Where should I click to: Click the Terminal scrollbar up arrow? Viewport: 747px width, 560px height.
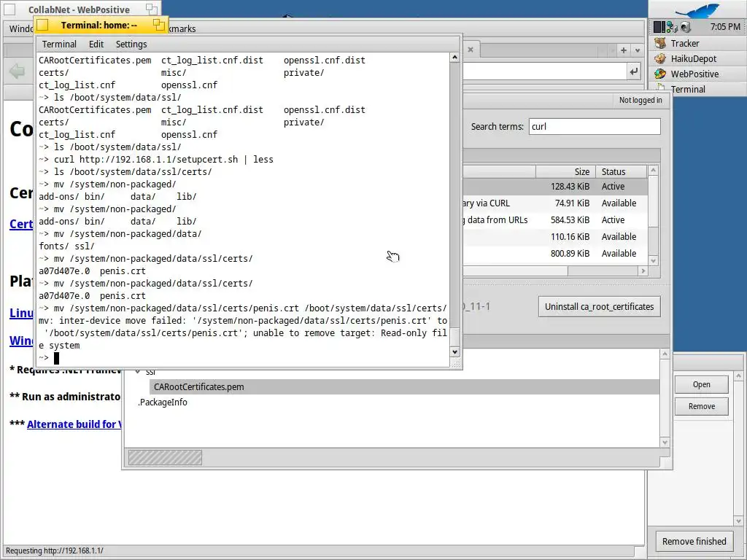point(454,57)
